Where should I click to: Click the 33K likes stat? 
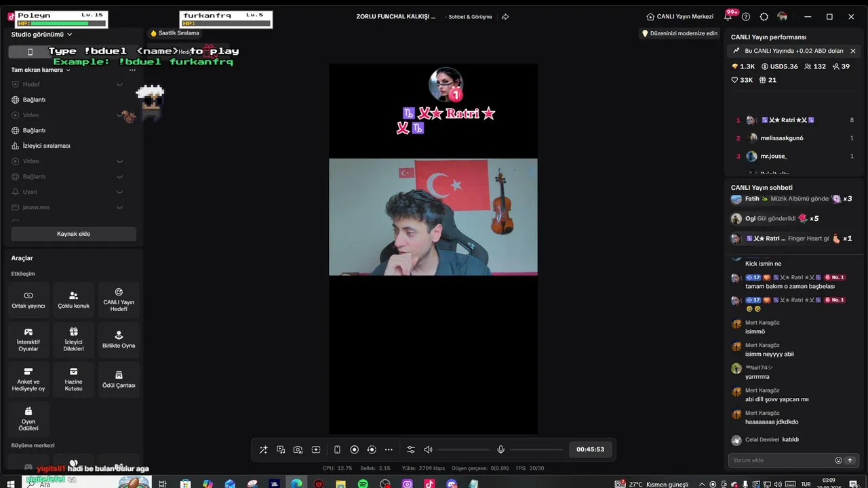pyautogui.click(x=742, y=80)
